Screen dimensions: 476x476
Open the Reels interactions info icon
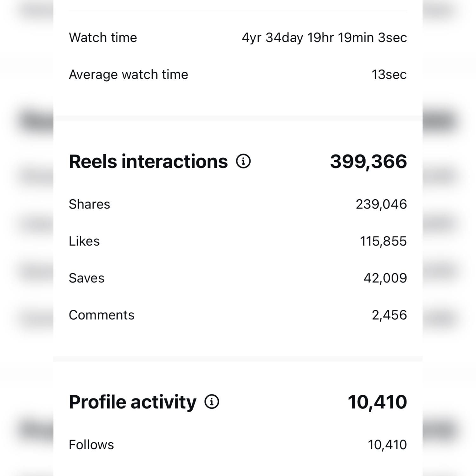coord(243,161)
